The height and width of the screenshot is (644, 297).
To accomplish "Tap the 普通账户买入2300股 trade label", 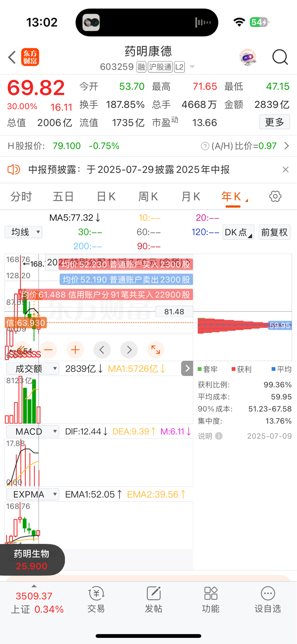I will point(126,265).
